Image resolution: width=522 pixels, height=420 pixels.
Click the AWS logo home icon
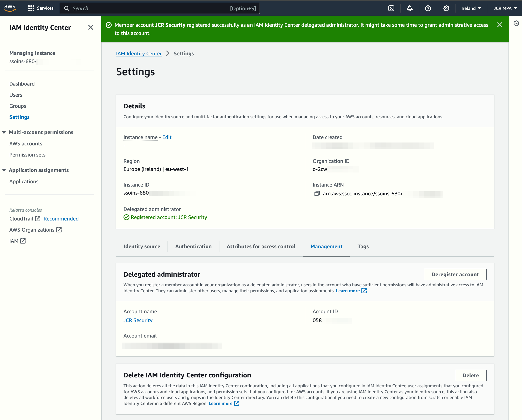coord(10,8)
